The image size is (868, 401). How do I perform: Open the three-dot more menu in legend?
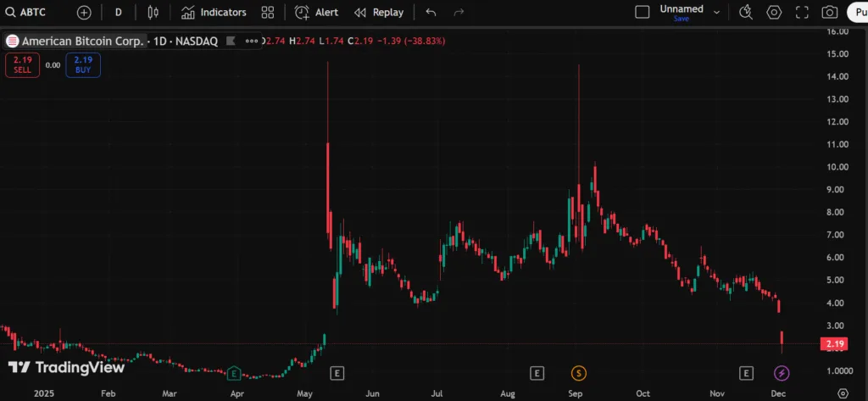click(251, 41)
